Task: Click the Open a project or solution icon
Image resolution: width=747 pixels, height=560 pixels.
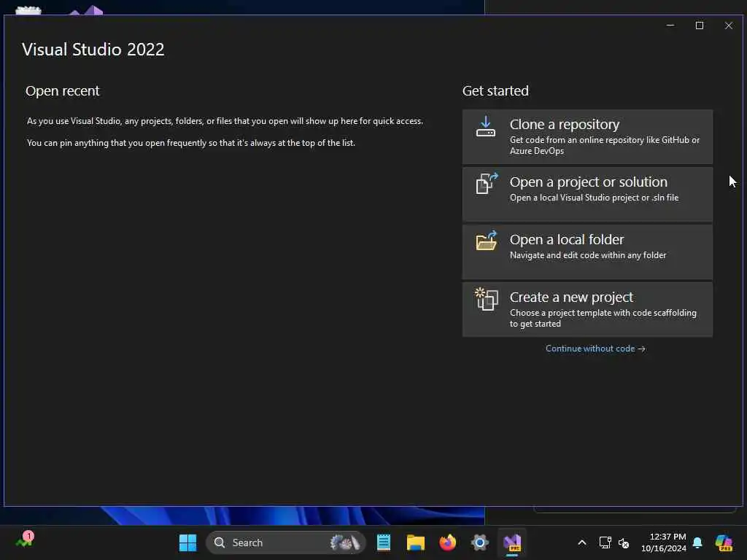Action: coord(487,183)
